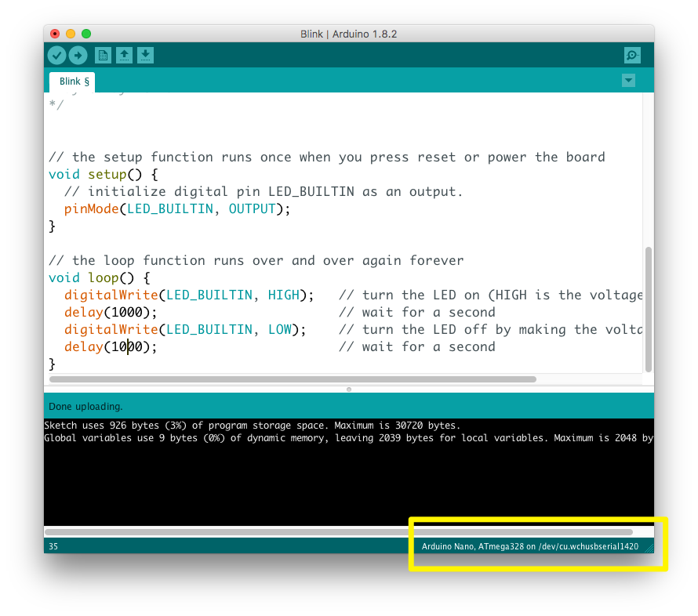Click the Verify (checkmark) button
This screenshot has width=698, height=616.
(56, 55)
